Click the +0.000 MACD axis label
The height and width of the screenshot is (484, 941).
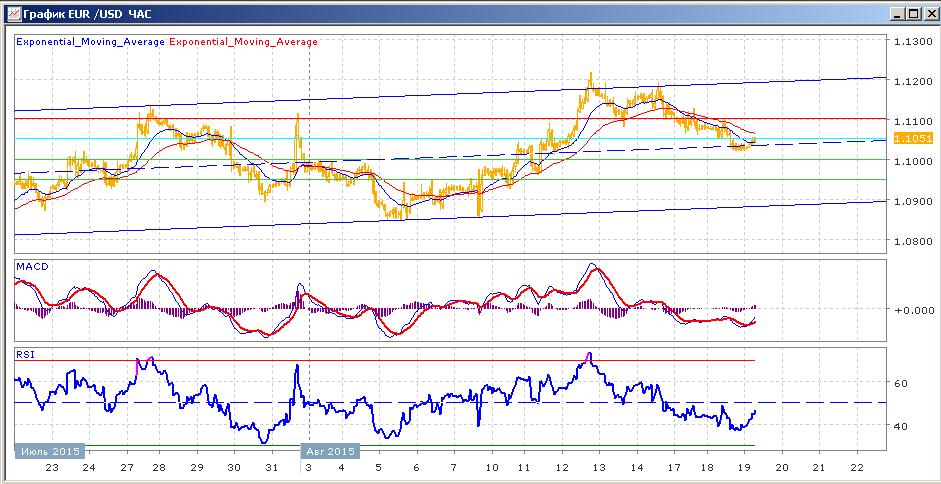[x=913, y=309]
